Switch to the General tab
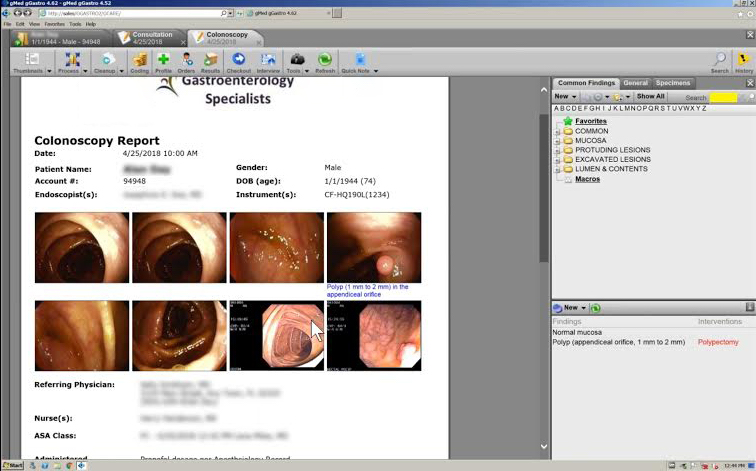The height and width of the screenshot is (471, 756). tap(635, 83)
